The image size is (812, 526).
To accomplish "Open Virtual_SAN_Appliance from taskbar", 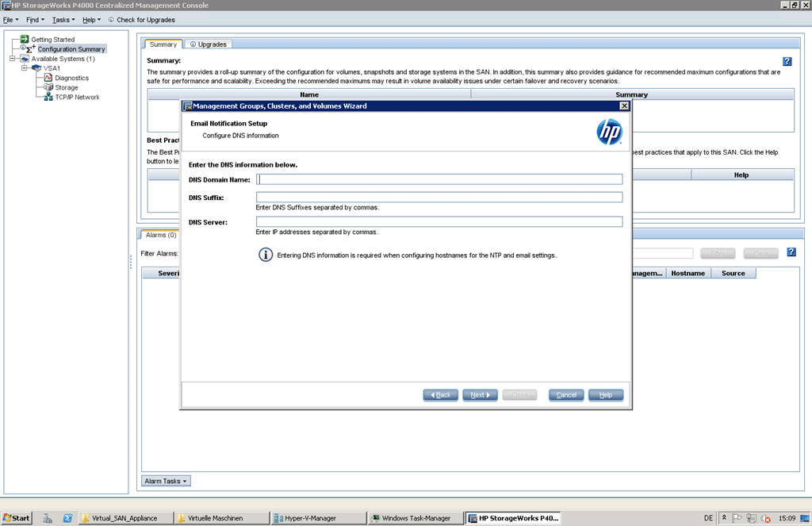I will (124, 518).
